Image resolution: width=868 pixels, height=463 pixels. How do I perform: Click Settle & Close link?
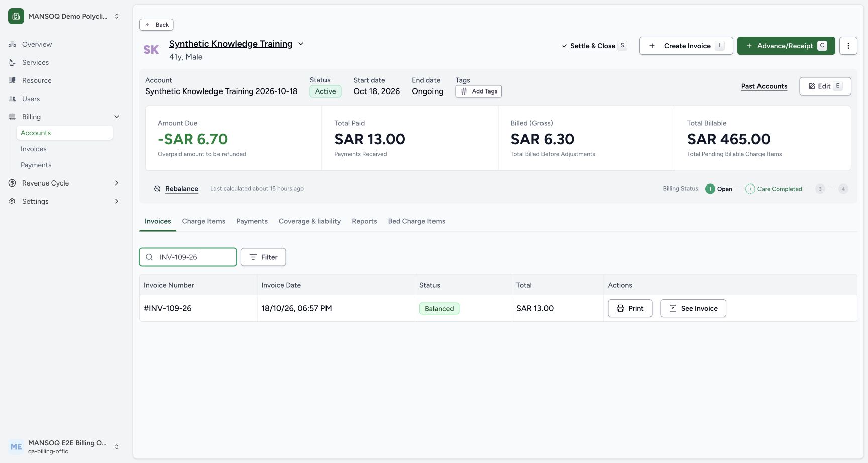coord(593,46)
